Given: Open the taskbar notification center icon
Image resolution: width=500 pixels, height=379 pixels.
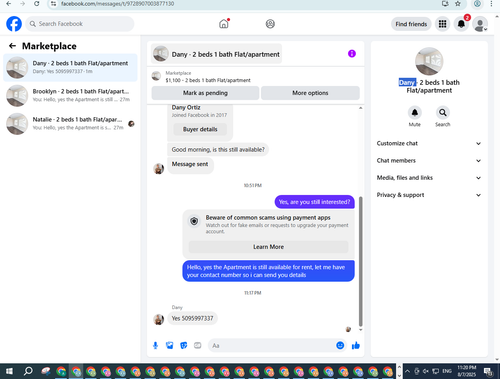Looking at the screenshot, I should [x=488, y=371].
